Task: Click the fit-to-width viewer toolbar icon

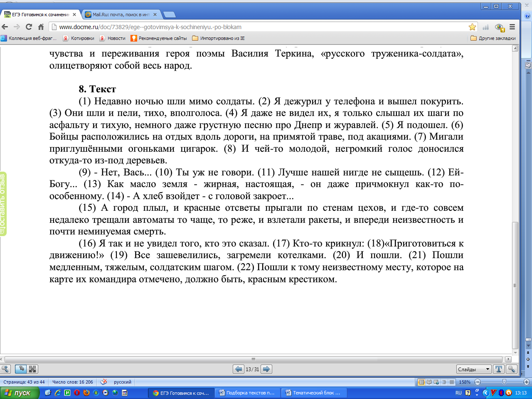Action: tap(21, 369)
